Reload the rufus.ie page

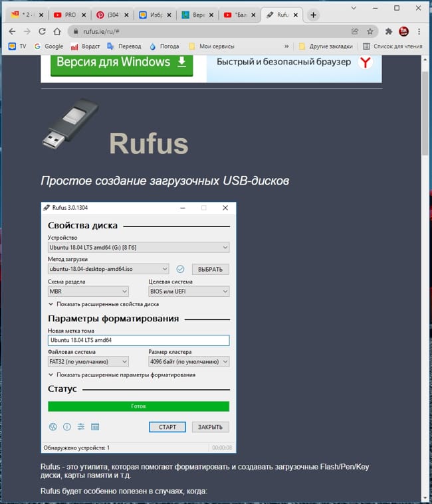click(x=42, y=31)
